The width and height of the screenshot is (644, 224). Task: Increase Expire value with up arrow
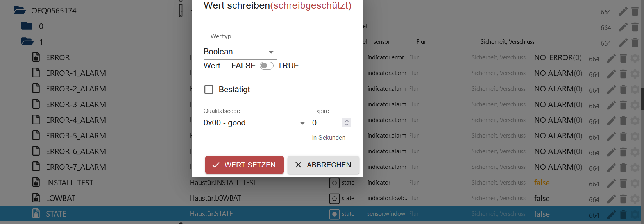pyautogui.click(x=347, y=121)
